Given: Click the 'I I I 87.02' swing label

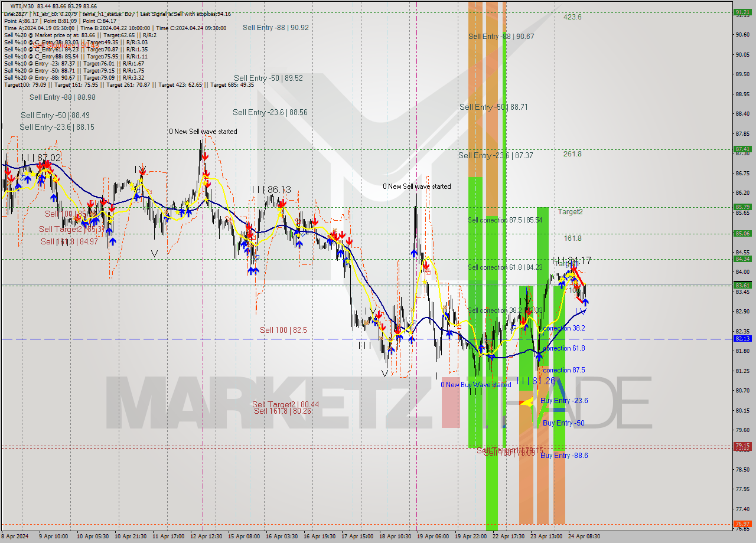Looking at the screenshot, I should 41,158.
